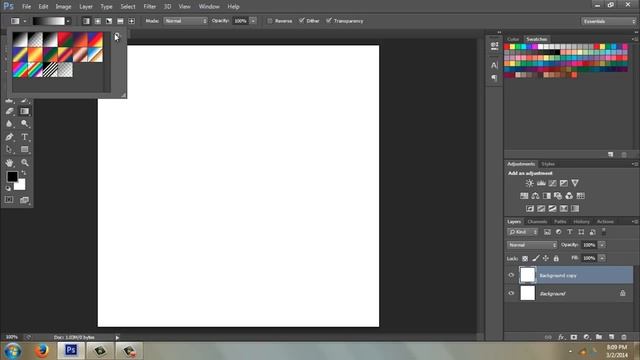Close the gradient picker dropdown arrow
Viewport: 640px width, 360px height.
pyautogui.click(x=68, y=21)
